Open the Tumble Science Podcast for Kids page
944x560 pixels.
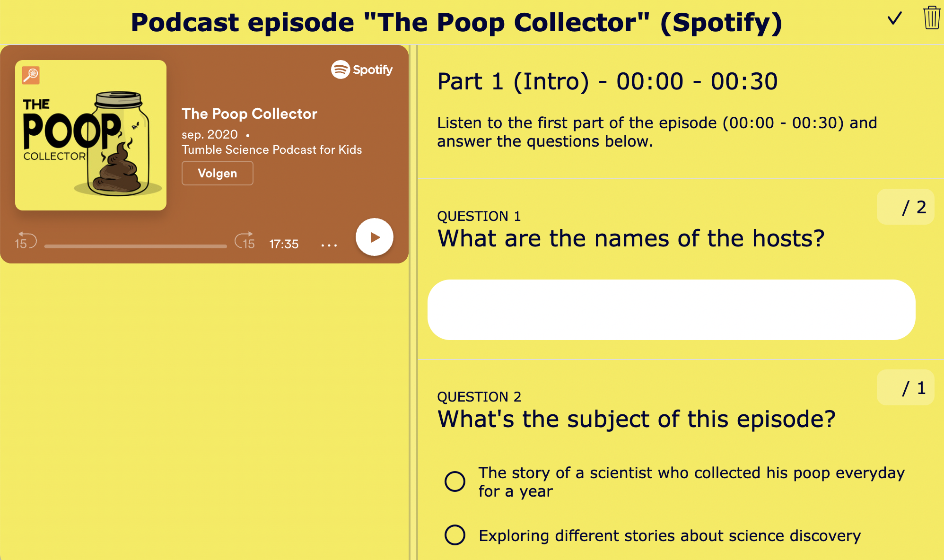click(272, 149)
